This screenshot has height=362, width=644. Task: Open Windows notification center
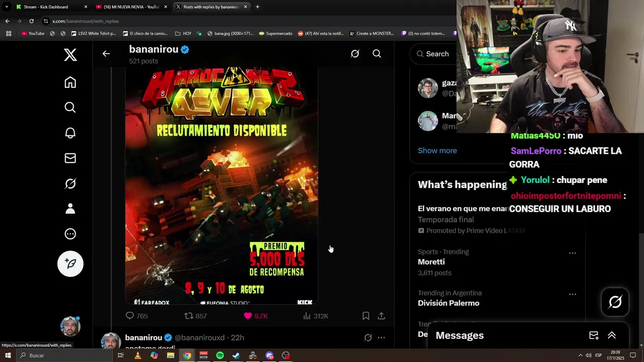(633, 355)
